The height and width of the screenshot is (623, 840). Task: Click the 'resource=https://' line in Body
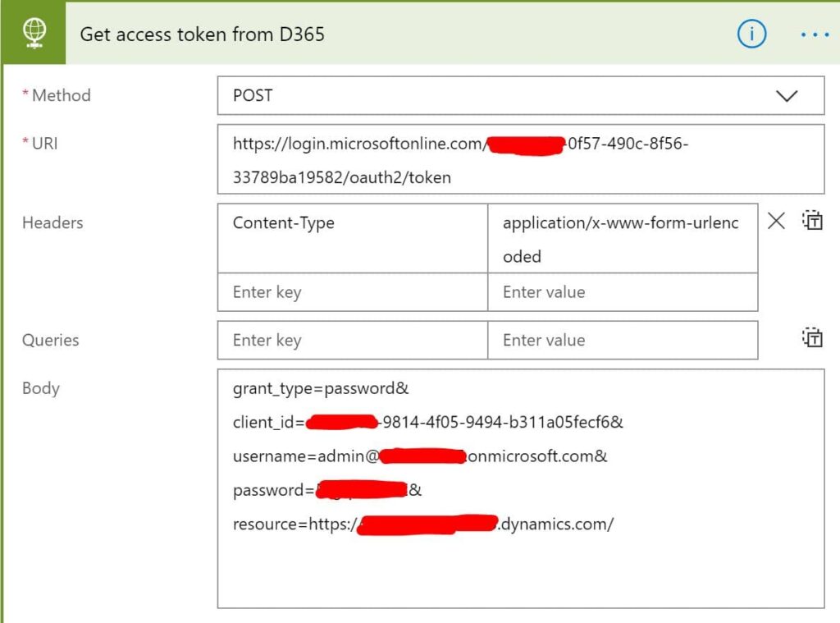[423, 524]
